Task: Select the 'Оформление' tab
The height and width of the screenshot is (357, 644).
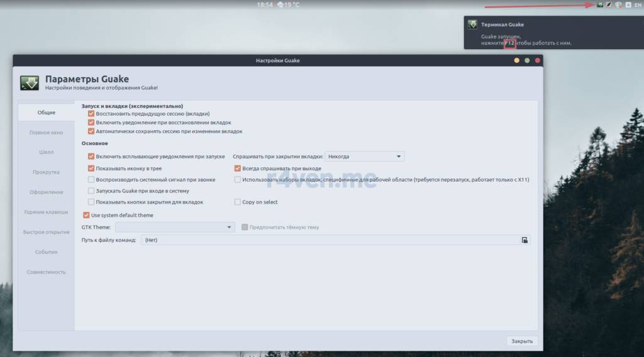Action: click(x=46, y=192)
